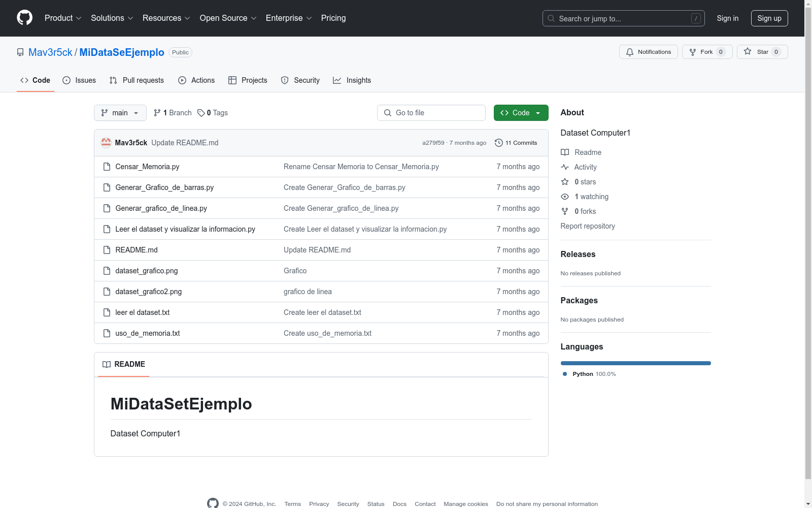Viewport: 812px width, 508px height.
Task: Expand the Enterprise menu
Action: click(289, 18)
